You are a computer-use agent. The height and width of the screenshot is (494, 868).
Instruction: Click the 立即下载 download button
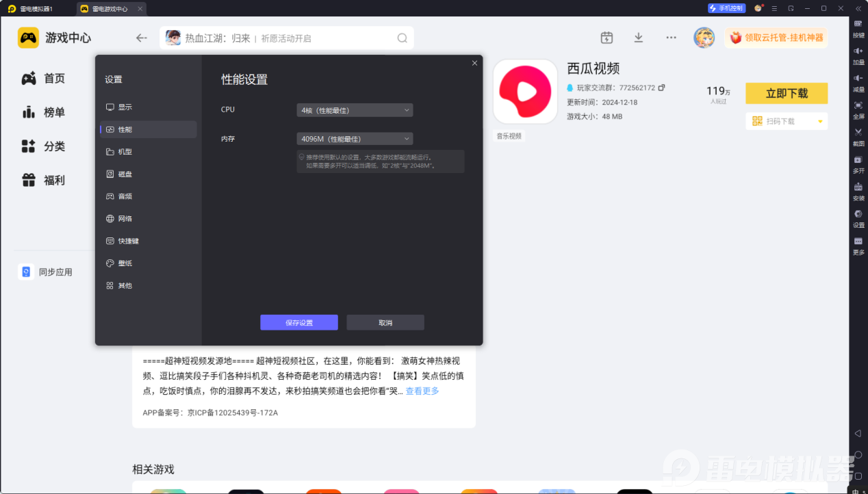coord(787,94)
